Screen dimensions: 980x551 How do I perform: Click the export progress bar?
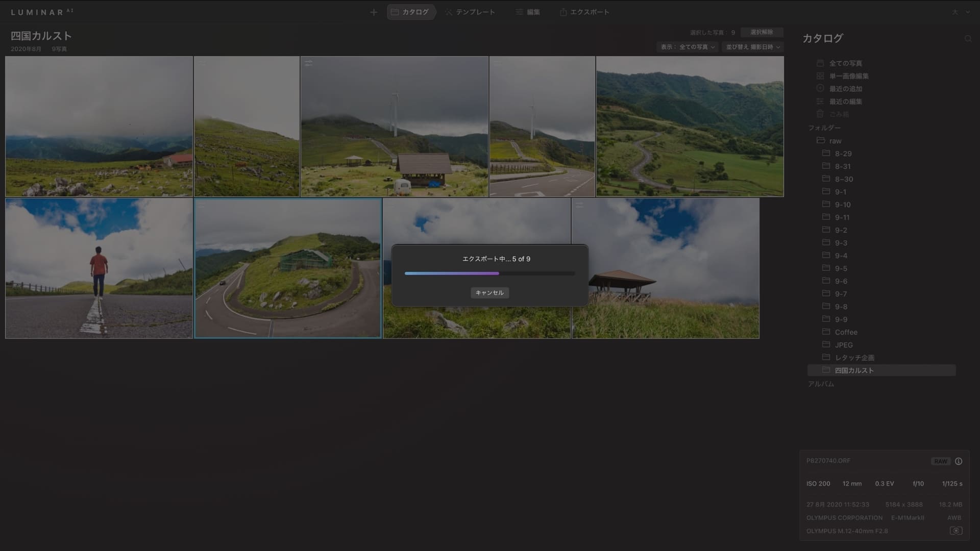click(489, 273)
